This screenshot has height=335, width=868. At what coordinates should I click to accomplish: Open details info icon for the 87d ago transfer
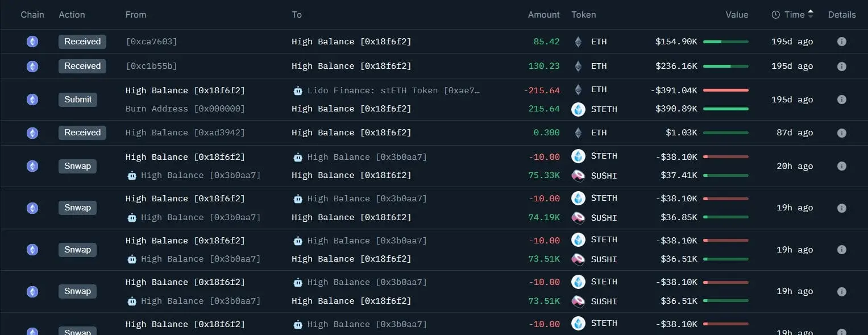[x=842, y=133]
